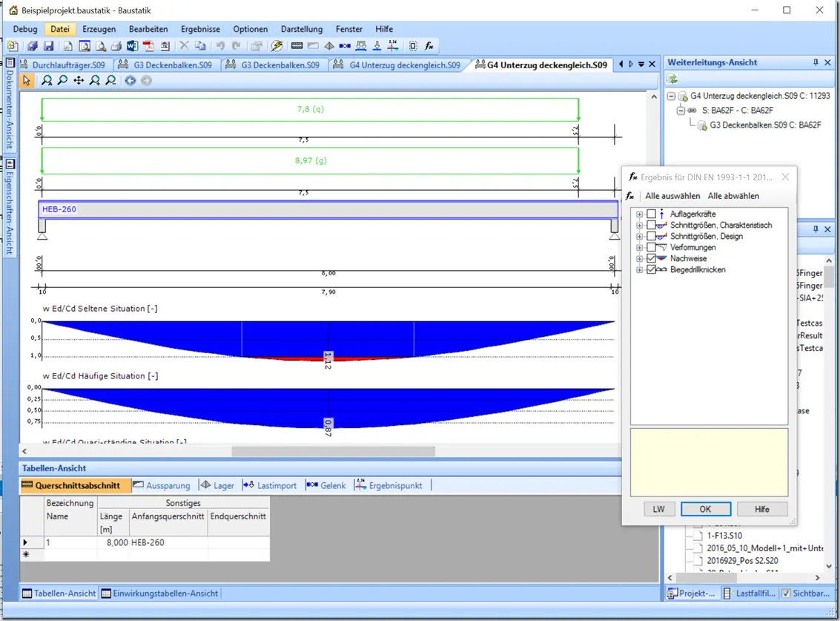Screen dimensions: 840x621
Task: Expand the Biegedrillknicken tree node
Action: pos(639,270)
